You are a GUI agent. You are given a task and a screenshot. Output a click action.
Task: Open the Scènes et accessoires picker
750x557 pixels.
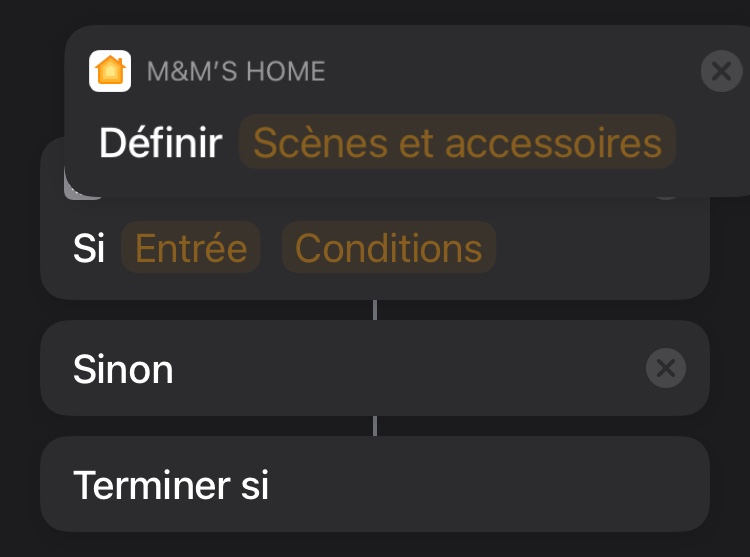(x=457, y=143)
